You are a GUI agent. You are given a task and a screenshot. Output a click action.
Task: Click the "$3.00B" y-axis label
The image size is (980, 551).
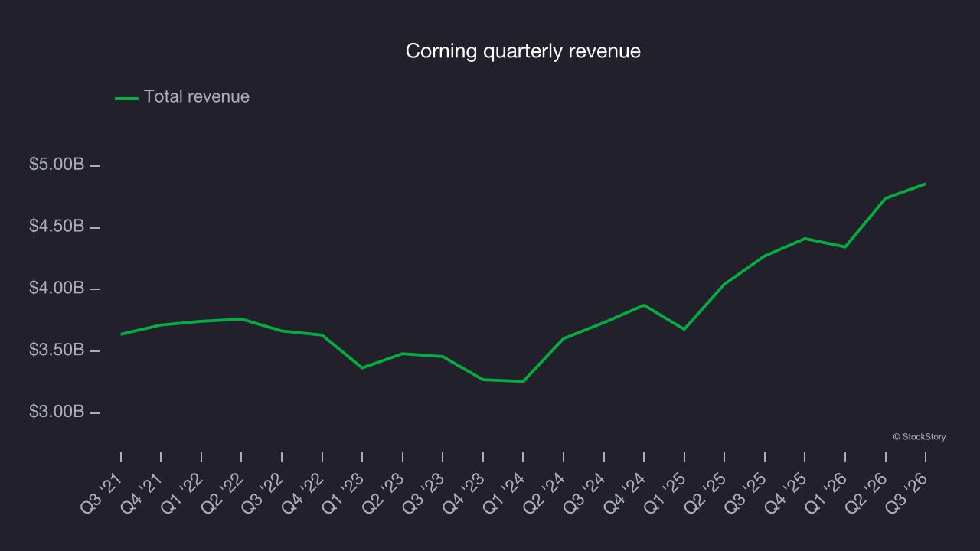57,412
